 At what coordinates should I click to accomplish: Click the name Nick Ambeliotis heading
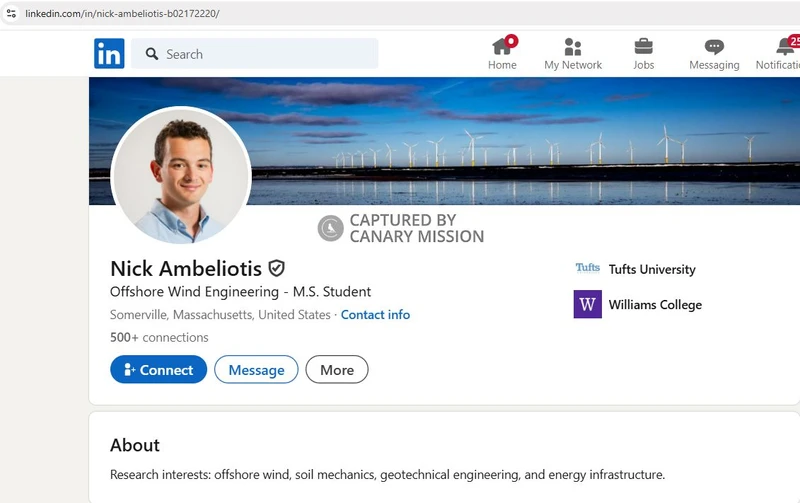pyautogui.click(x=186, y=269)
